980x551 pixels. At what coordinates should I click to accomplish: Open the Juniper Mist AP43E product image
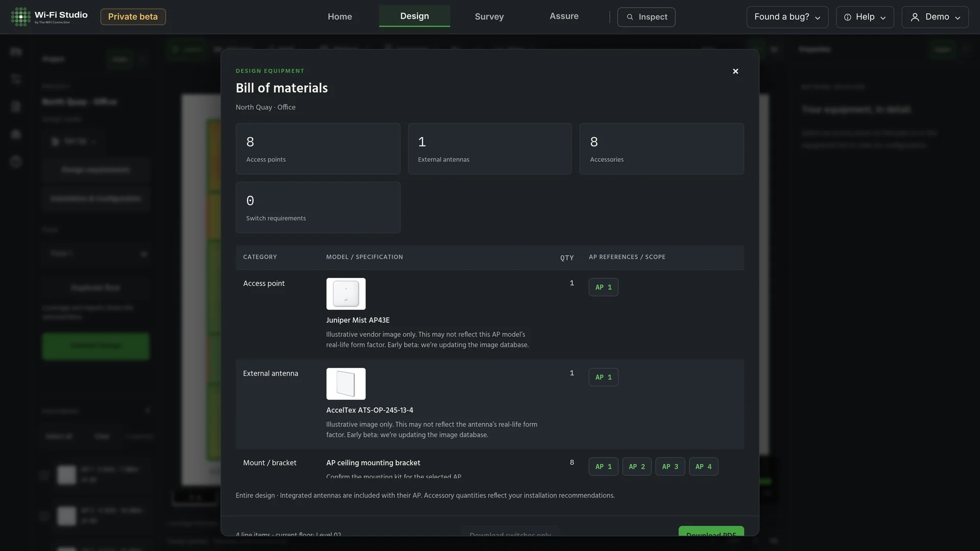click(346, 294)
